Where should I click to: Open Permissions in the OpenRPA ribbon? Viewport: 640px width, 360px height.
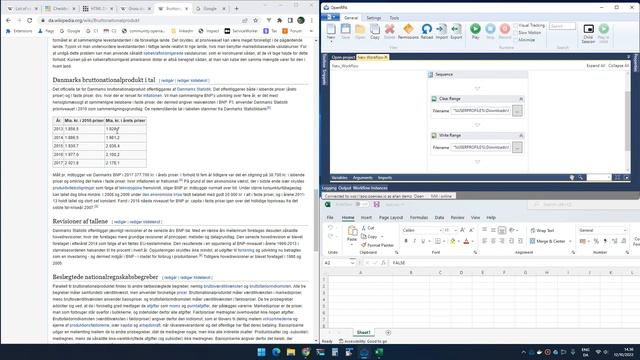click(408, 31)
